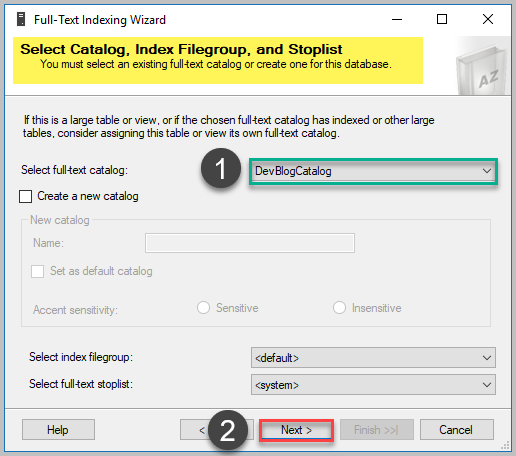Open Help for the wizard
This screenshot has height=456, width=516.
pos(58,430)
